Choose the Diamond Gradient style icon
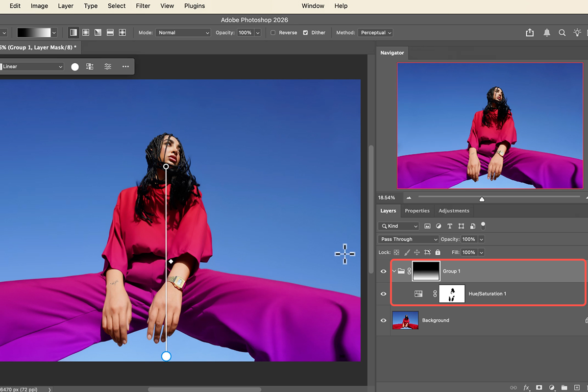 pyautogui.click(x=122, y=33)
